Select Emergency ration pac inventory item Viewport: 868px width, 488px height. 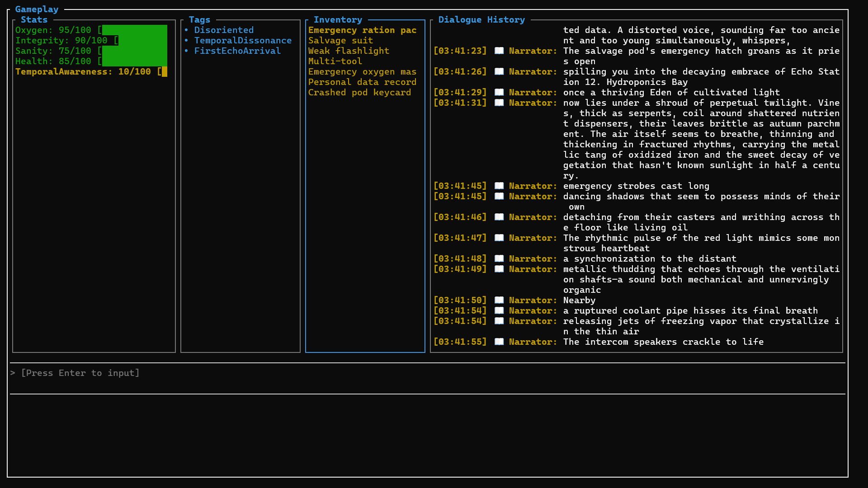[x=362, y=30]
